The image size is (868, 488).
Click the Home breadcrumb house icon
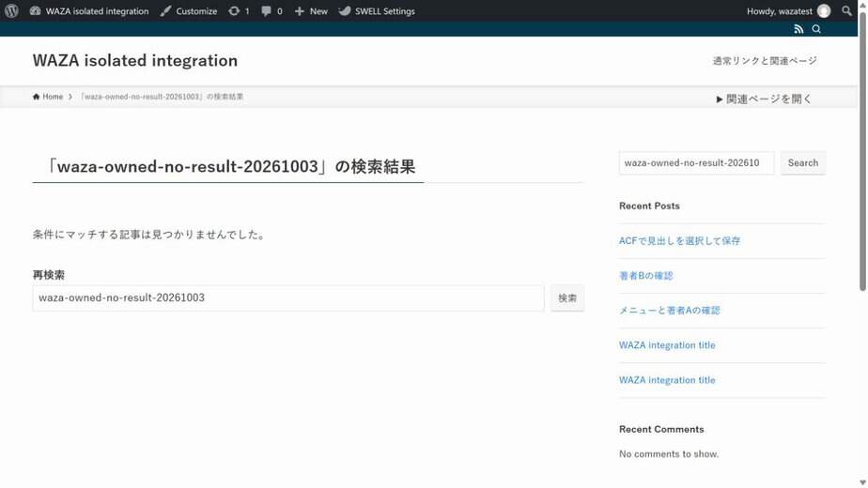point(36,97)
